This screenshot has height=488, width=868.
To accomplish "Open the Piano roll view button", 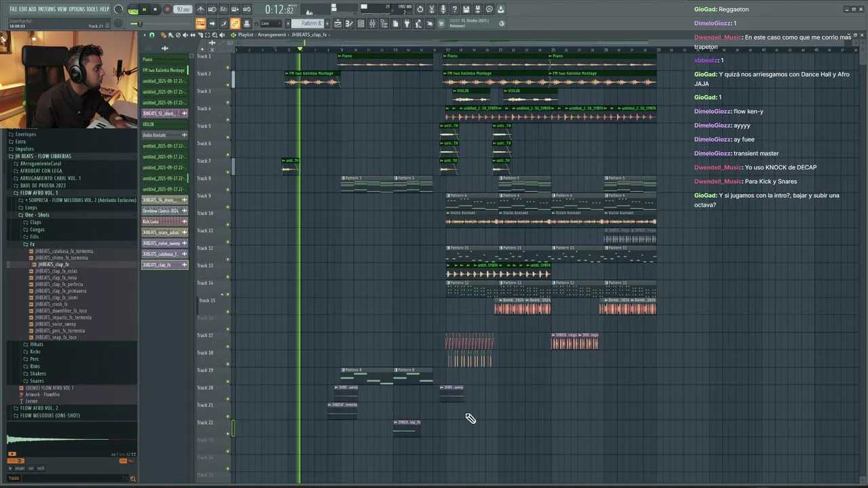I will pos(349,24).
